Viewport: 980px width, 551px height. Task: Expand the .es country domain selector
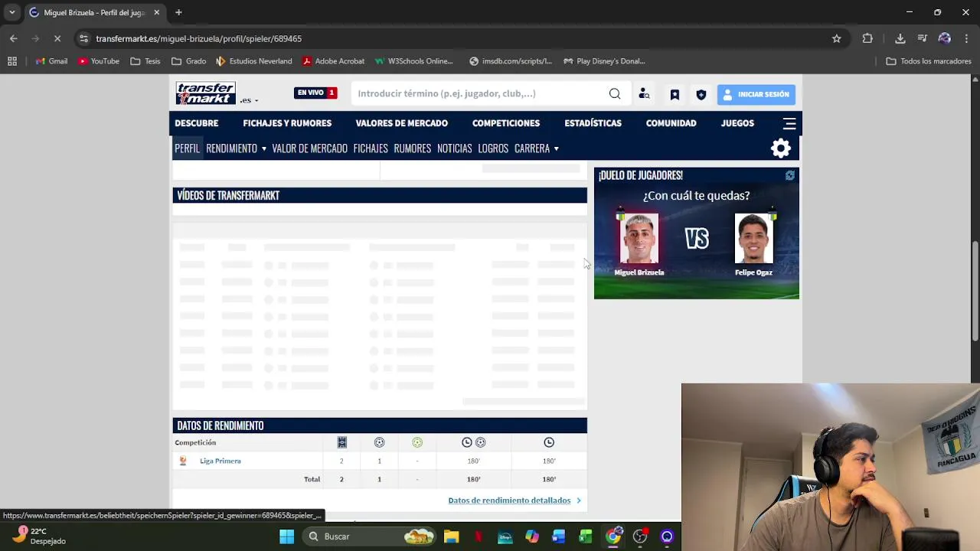(249, 100)
